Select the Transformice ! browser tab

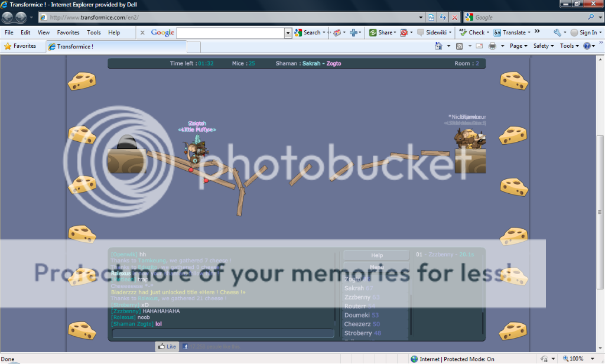(x=115, y=46)
